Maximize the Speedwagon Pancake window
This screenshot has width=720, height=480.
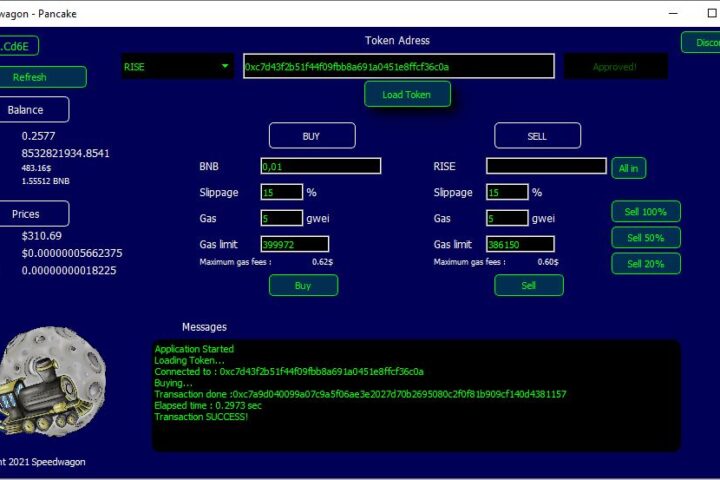(712, 13)
